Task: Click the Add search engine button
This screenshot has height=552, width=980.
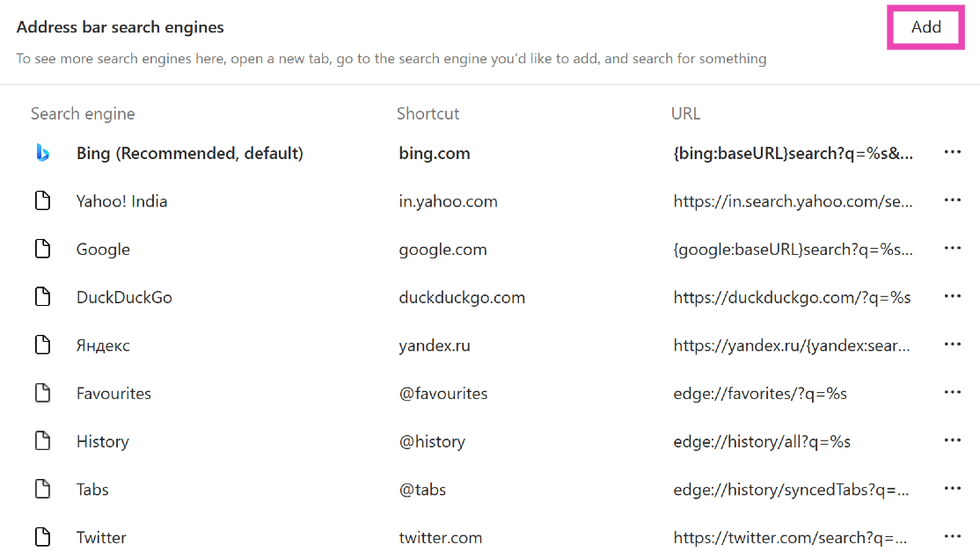Action: click(925, 27)
